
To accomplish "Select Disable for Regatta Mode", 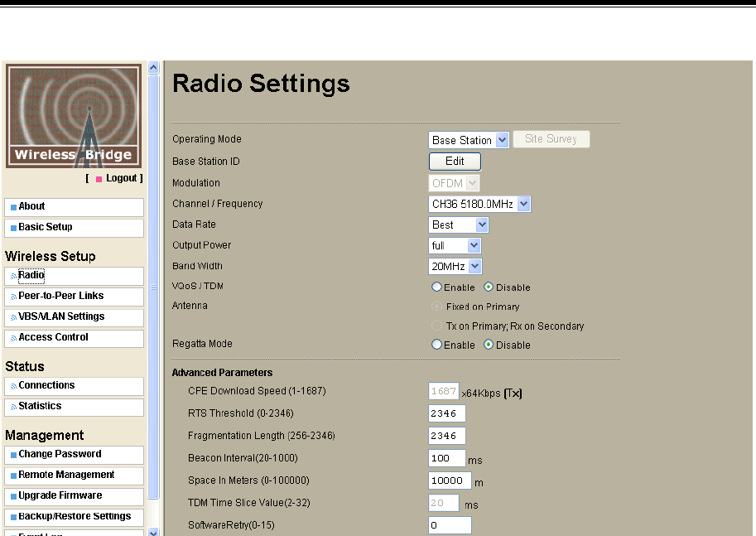I will 489,345.
